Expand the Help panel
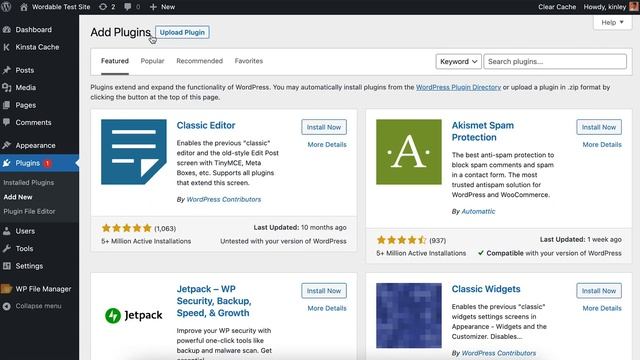Viewport: 640px width, 360px height. (x=612, y=22)
